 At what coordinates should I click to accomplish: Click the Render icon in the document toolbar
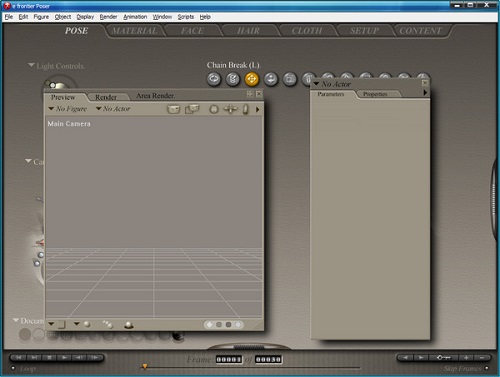point(173,109)
